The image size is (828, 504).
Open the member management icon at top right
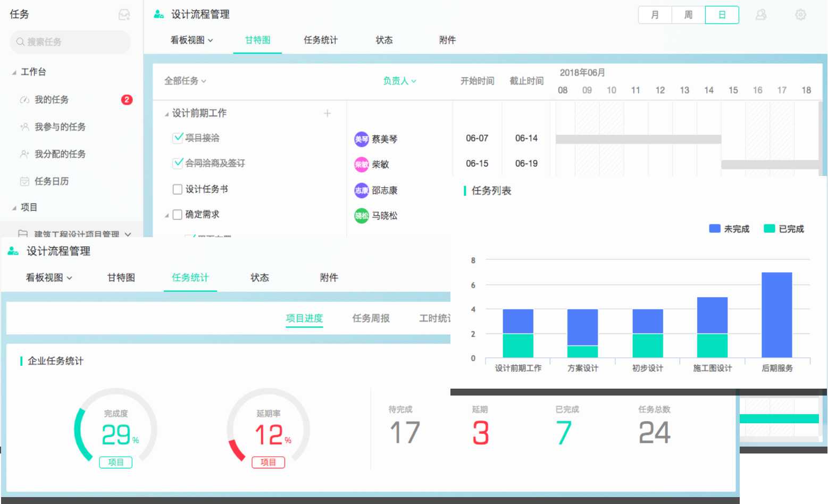click(x=761, y=15)
